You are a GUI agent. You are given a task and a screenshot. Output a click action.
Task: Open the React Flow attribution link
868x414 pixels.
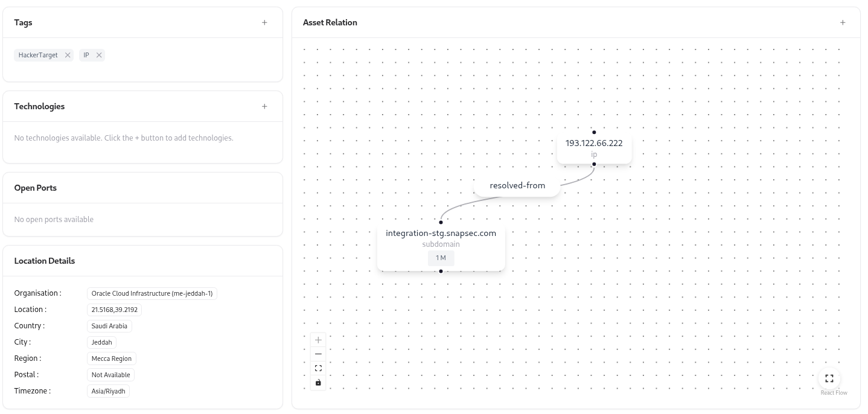click(x=834, y=393)
